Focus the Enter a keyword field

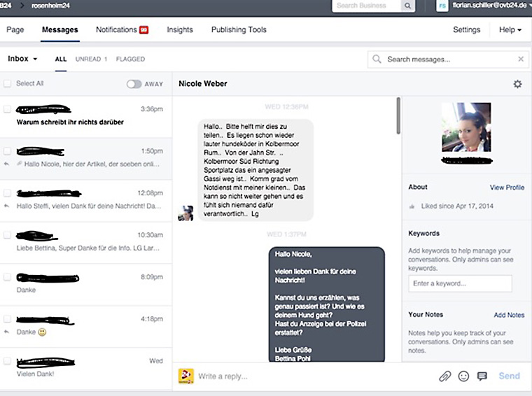click(x=460, y=283)
